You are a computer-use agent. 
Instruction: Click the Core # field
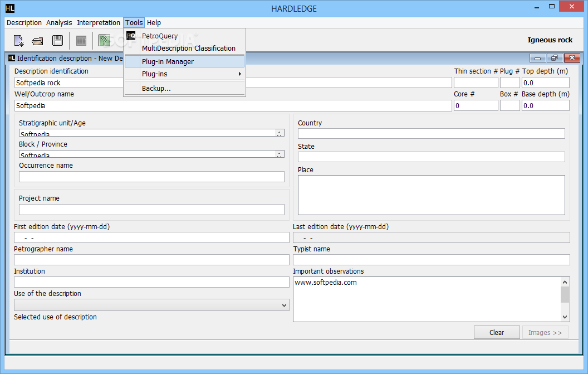(476, 105)
